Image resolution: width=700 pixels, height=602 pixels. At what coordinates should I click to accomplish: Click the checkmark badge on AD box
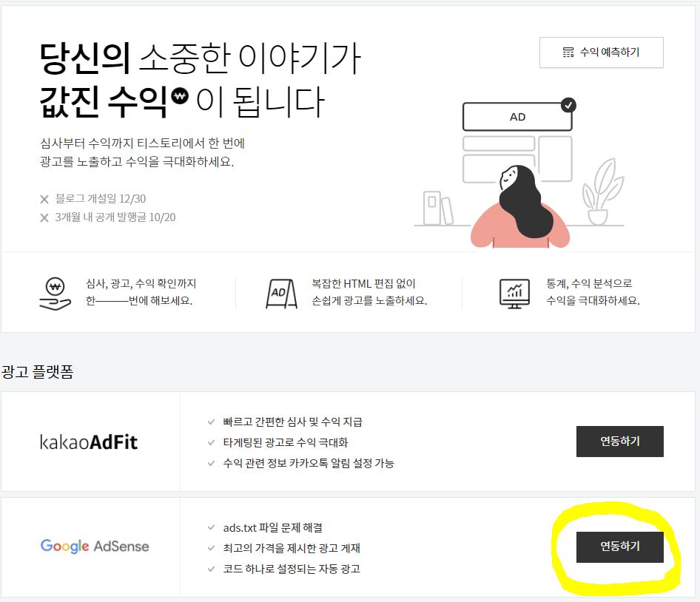coord(568,105)
